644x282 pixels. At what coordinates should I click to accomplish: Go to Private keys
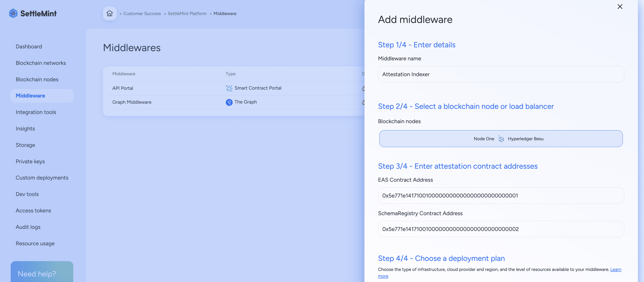click(x=30, y=161)
